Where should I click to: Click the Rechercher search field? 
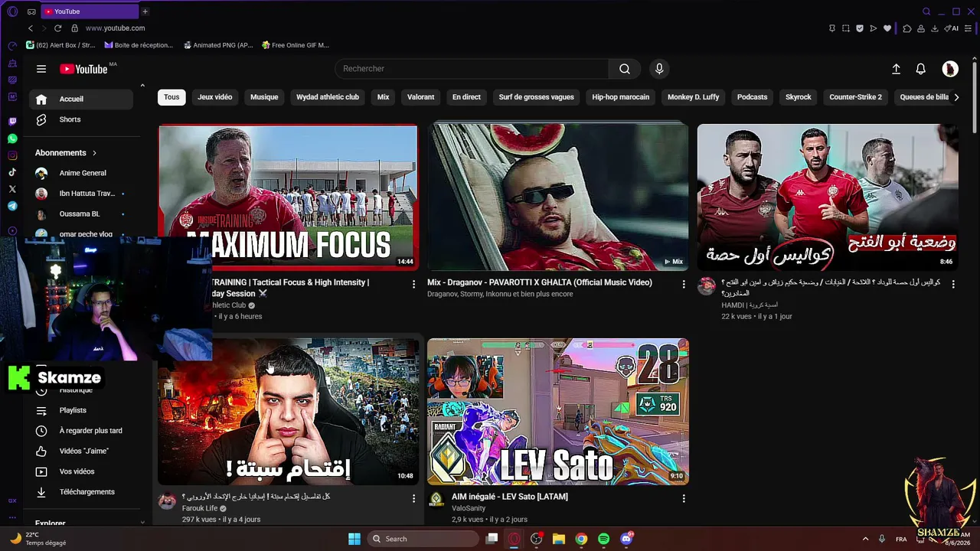click(472, 69)
